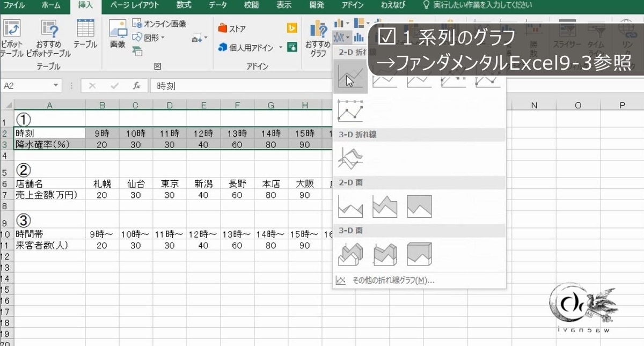Select cell 店舗名
Viewport: 644px width, 346px height.
[49, 183]
